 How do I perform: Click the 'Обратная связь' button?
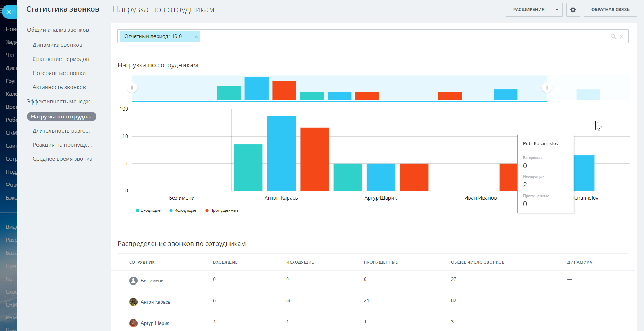[610, 10]
